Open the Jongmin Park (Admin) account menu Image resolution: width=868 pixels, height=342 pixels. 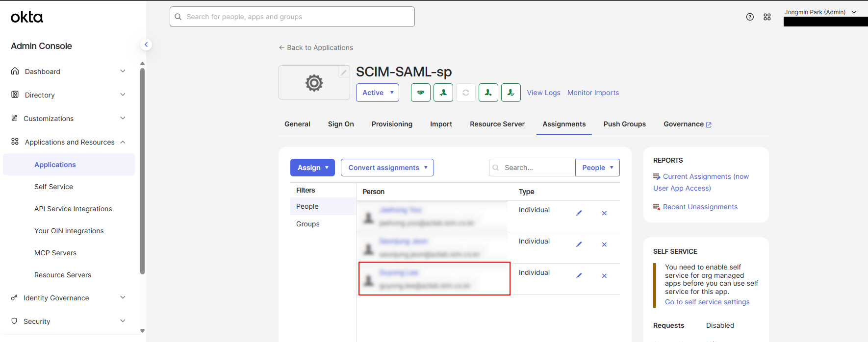point(820,12)
